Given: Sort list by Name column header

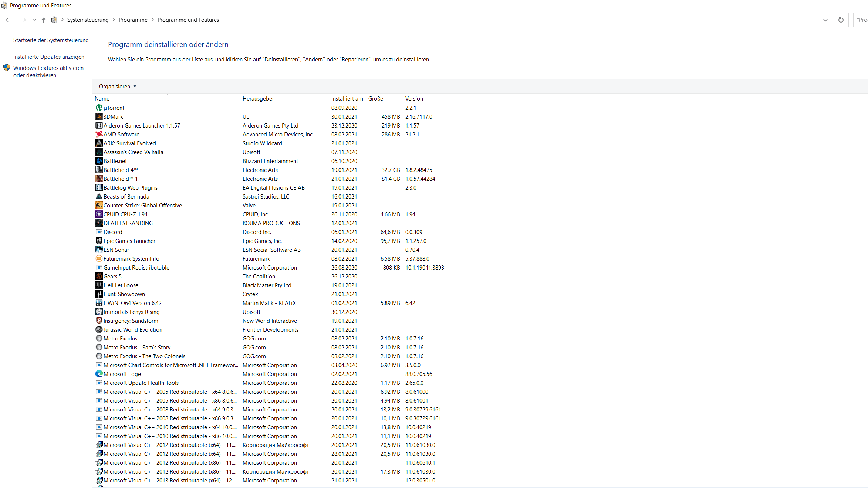Looking at the screenshot, I should click(x=166, y=98).
